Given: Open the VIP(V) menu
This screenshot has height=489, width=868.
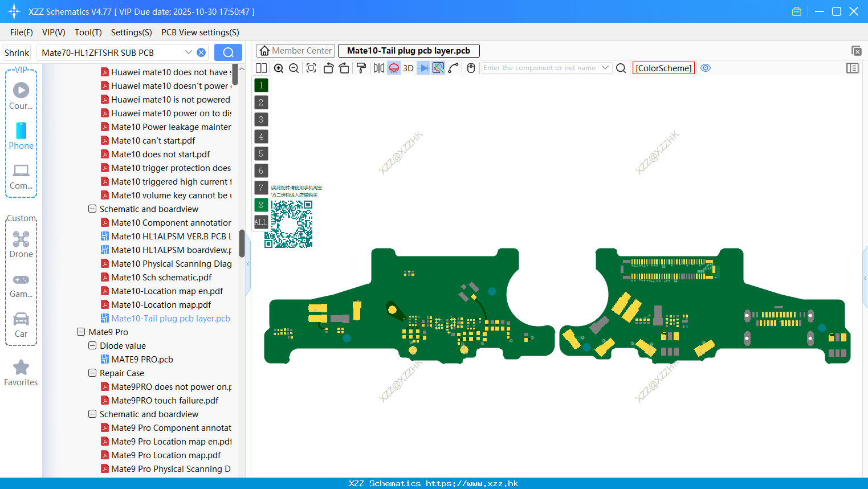Looking at the screenshot, I should 54,32.
